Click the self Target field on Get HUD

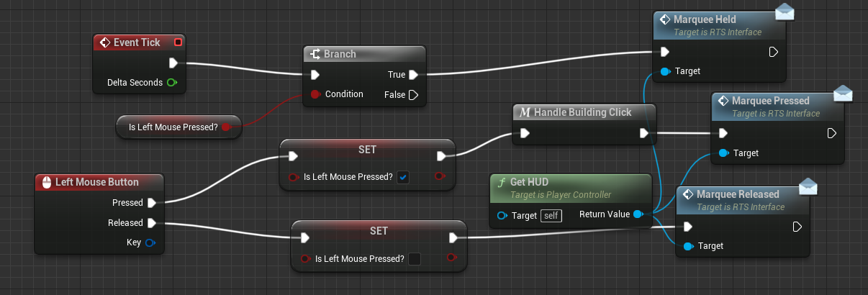click(x=551, y=215)
